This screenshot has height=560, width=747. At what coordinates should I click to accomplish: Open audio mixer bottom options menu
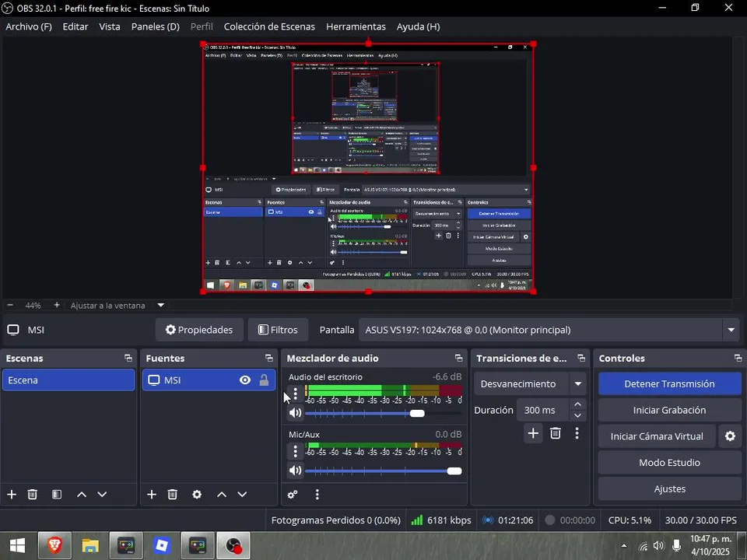[x=317, y=495]
